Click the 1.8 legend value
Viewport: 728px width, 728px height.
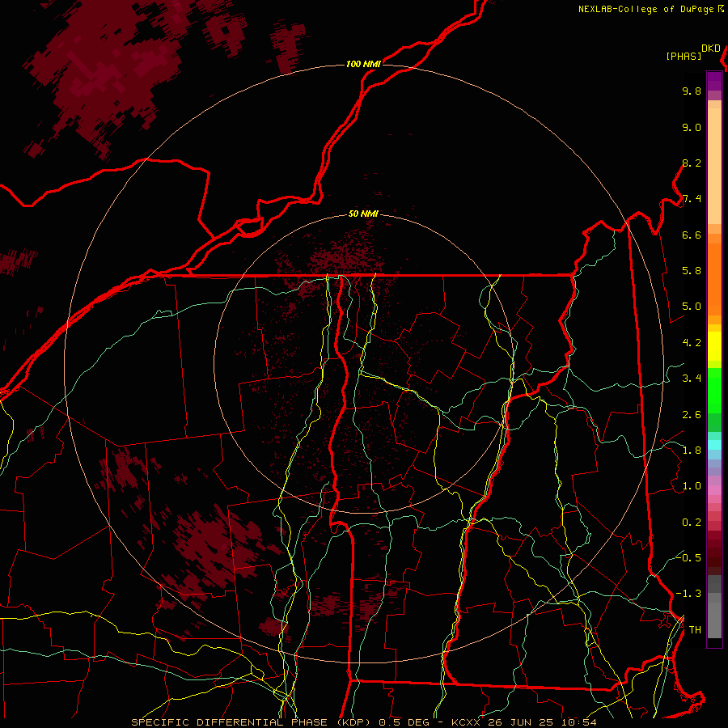pyautogui.click(x=692, y=451)
